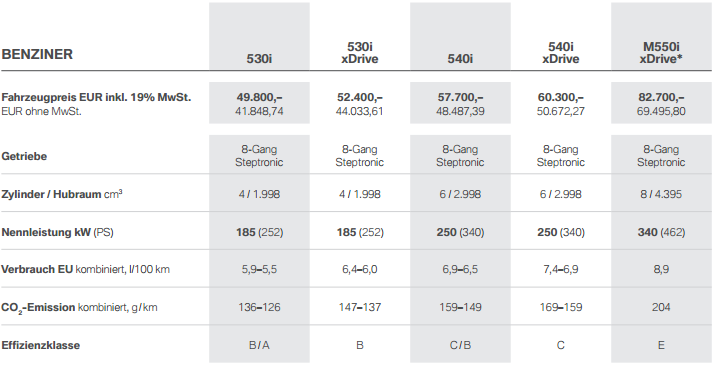Click the Zylinder / Hubraum row label
The height and width of the screenshot is (365, 713).
(x=62, y=194)
